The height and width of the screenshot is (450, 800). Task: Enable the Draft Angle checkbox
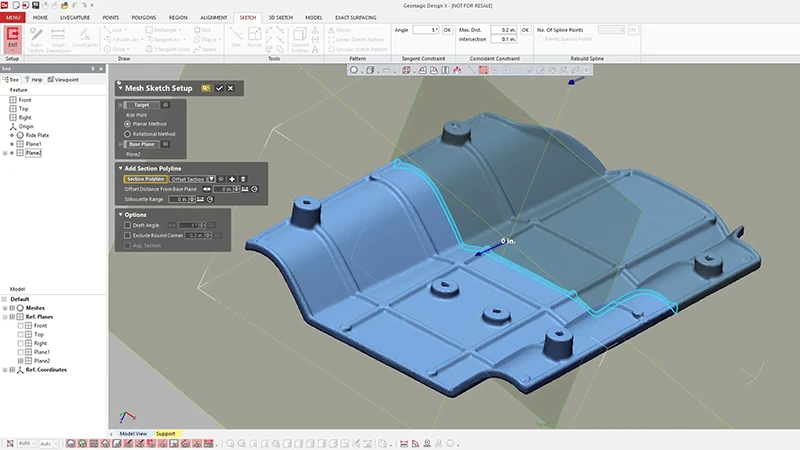[127, 225]
